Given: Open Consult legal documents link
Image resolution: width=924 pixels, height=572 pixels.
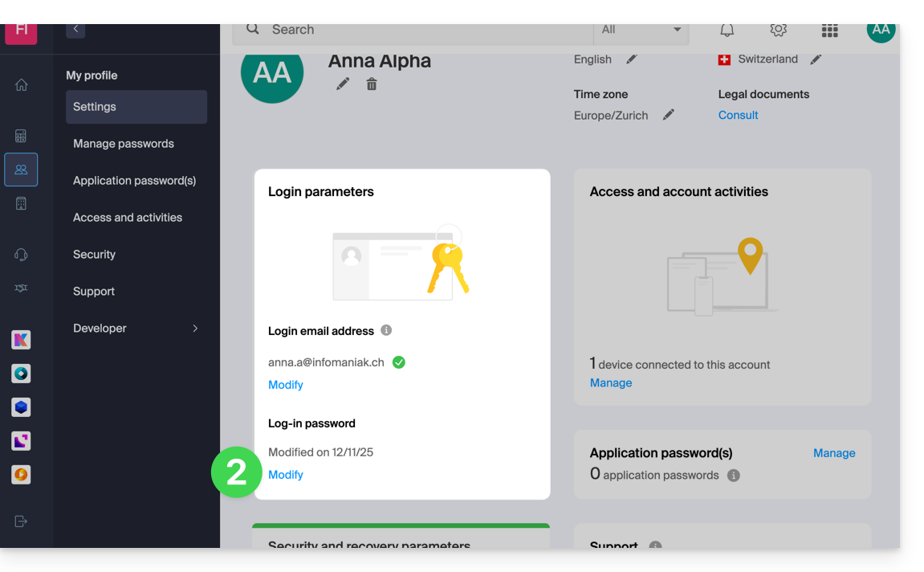Looking at the screenshot, I should [738, 115].
